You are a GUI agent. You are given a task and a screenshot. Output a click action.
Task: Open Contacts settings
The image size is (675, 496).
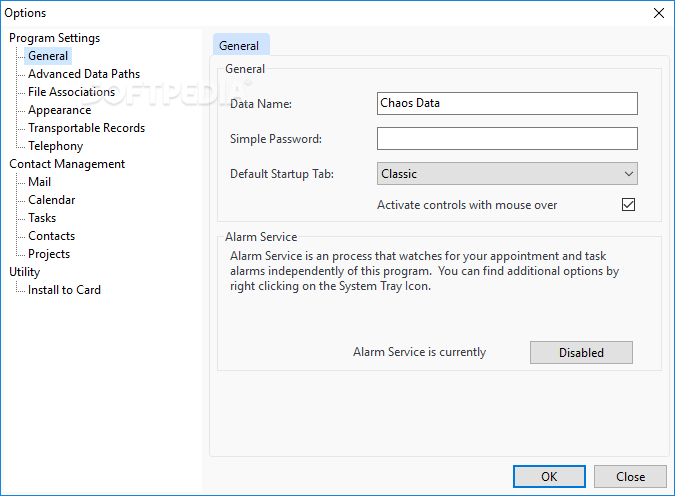click(52, 236)
